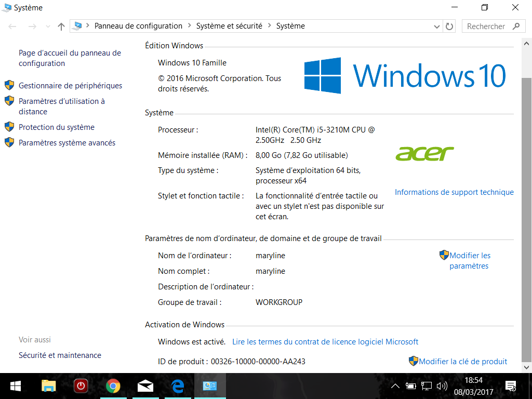532x399 pixels.
Task: Launch Google Chrome from taskbar
Action: (113, 386)
